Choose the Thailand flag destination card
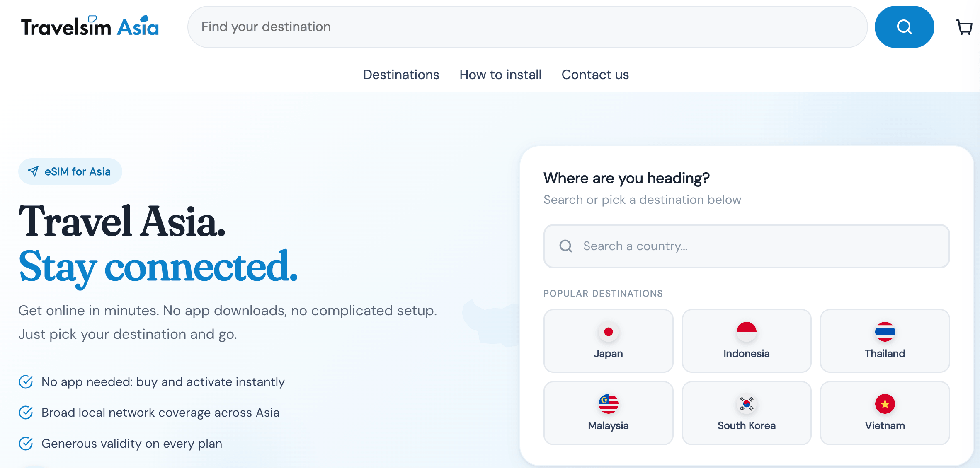980x468 pixels. (885, 341)
